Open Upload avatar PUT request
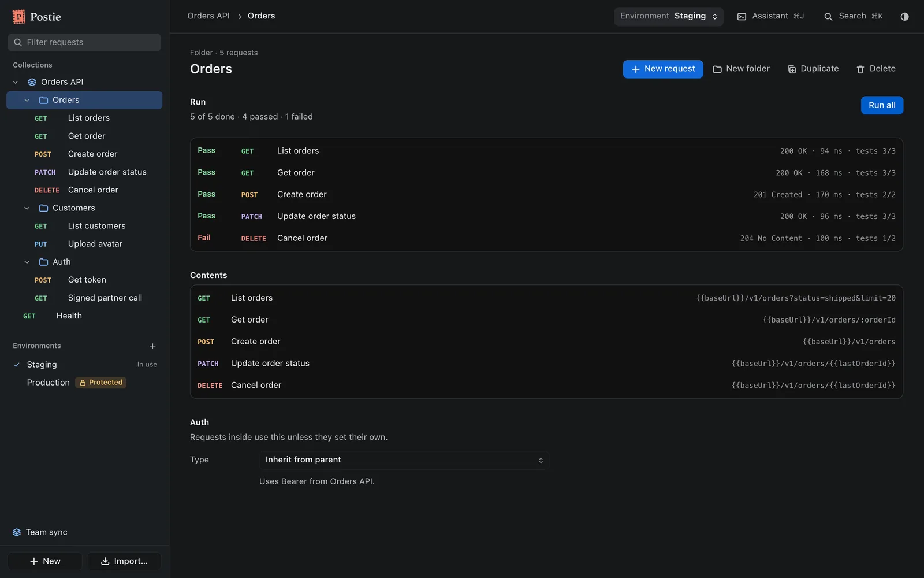Screen dimensions: 924x578 (84, 244)
